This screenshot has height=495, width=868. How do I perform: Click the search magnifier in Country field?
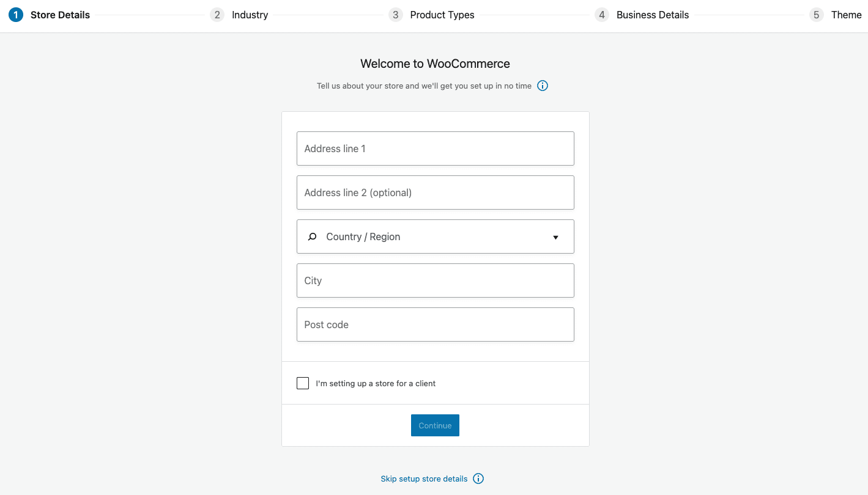pyautogui.click(x=313, y=237)
